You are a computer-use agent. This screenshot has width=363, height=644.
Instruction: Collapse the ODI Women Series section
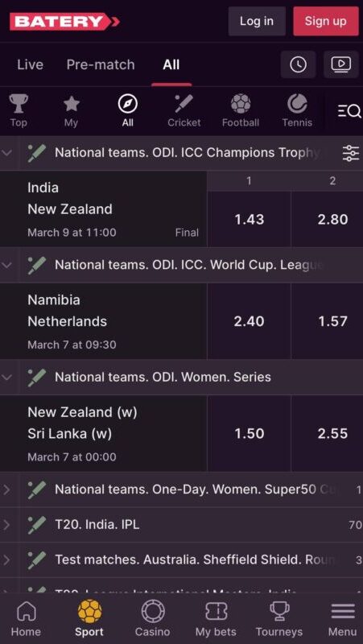coord(7,378)
